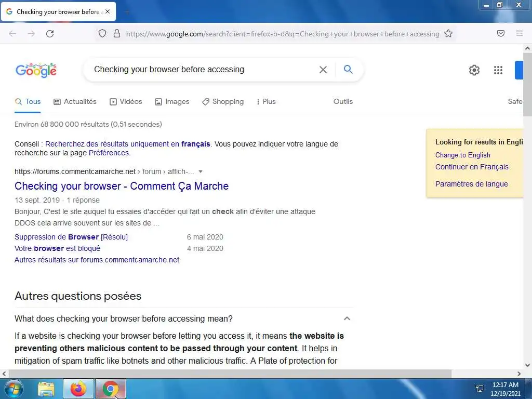Open 'Paramètres de langue'
This screenshot has width=532, height=399.
tap(472, 184)
